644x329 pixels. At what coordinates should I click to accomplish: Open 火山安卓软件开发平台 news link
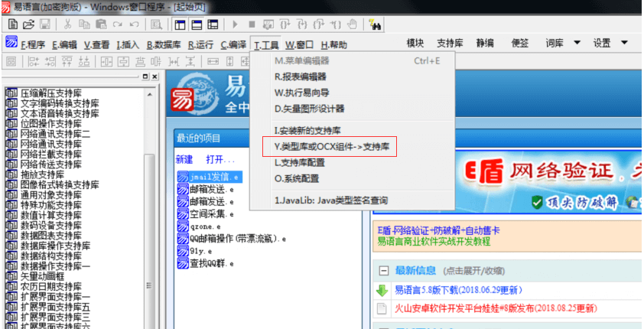(496, 308)
